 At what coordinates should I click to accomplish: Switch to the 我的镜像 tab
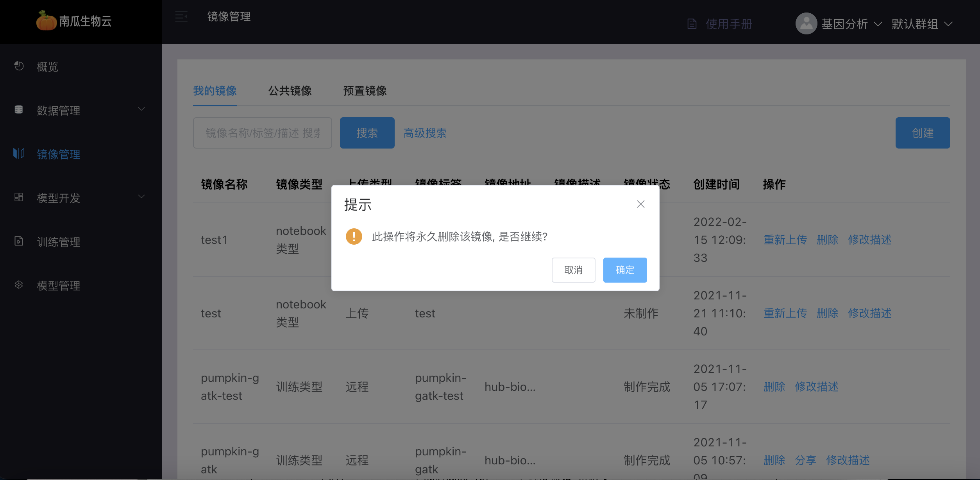pyautogui.click(x=215, y=91)
